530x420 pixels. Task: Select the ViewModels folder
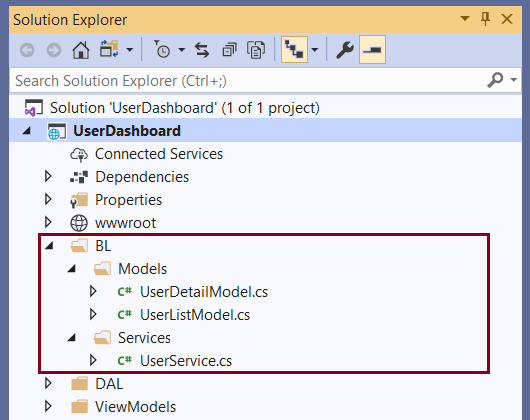(136, 407)
